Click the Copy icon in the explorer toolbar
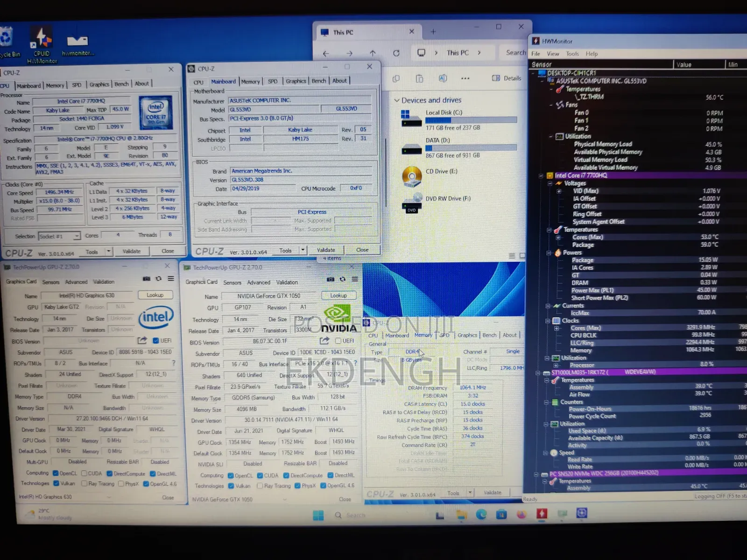The image size is (747, 560). [396, 78]
